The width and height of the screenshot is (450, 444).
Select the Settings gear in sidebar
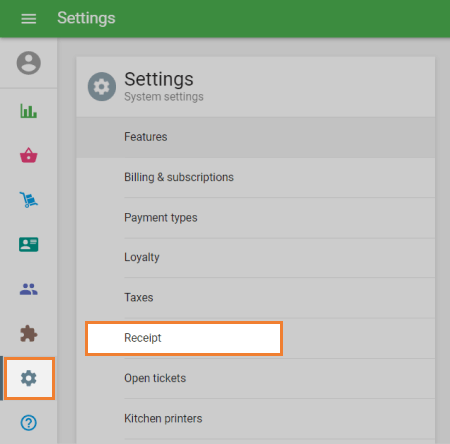(x=29, y=378)
